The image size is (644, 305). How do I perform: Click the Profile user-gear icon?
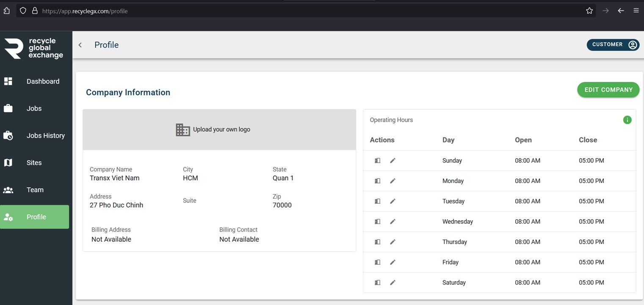[8, 217]
